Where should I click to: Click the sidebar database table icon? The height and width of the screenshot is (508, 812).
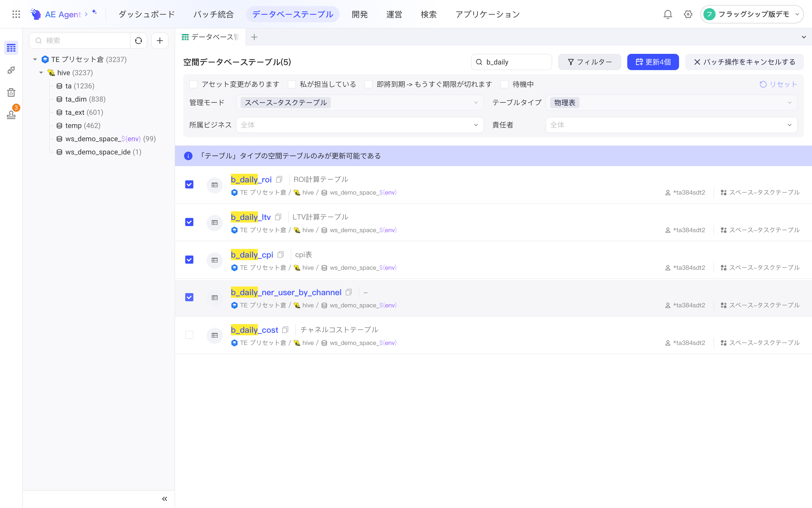[11, 48]
